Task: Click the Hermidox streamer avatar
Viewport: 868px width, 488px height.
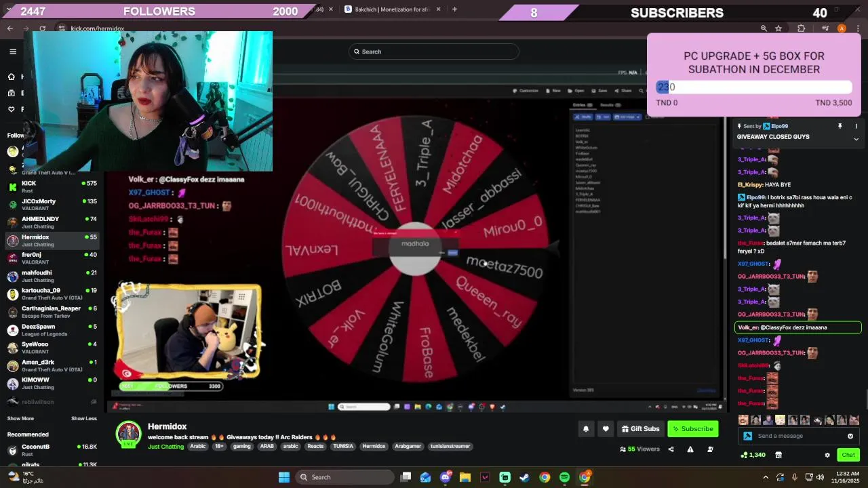Action: (129, 434)
